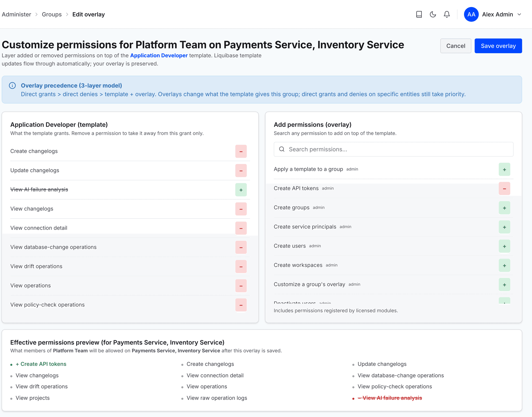532x417 pixels.
Task: Click Create changelogs in effective preview
Action: (x=210, y=364)
